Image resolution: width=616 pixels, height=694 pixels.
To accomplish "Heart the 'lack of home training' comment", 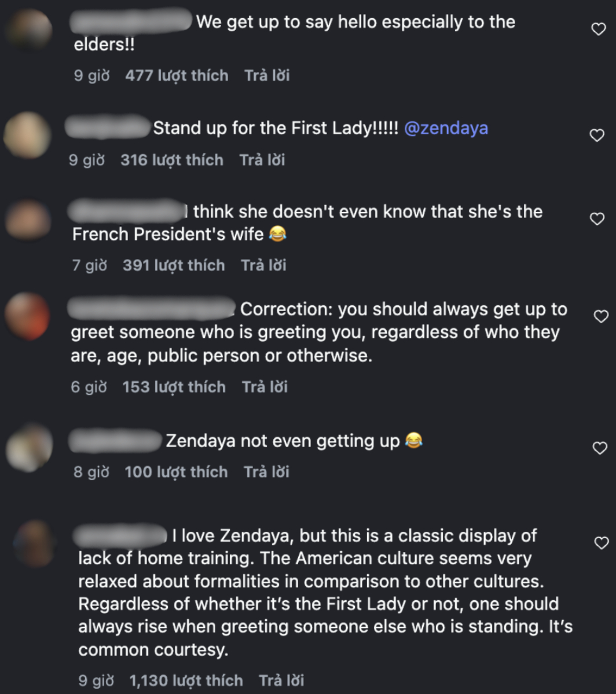I will (x=602, y=543).
